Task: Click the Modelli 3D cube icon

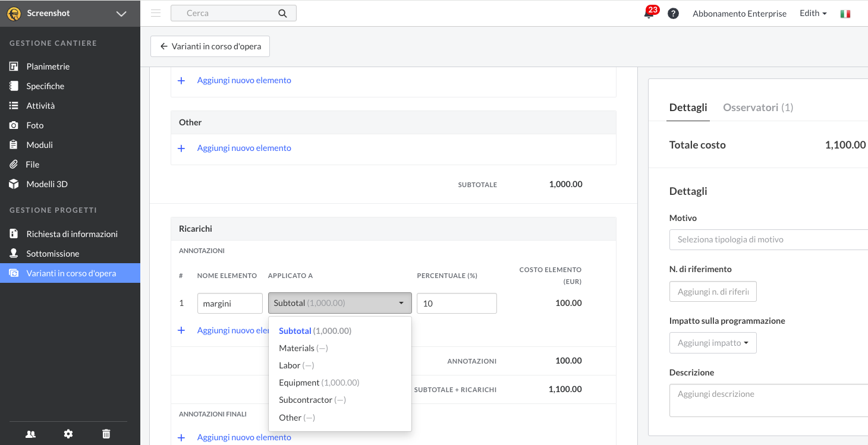Action: [14, 184]
